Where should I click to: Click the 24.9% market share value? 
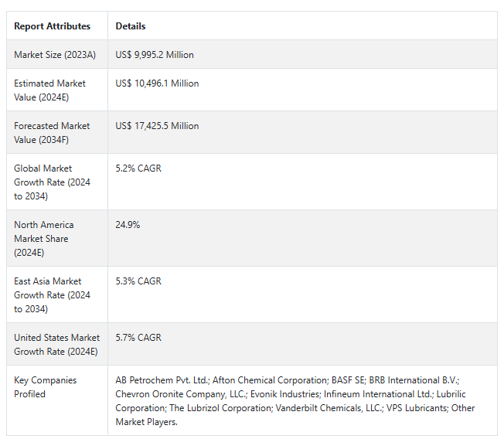coord(128,225)
